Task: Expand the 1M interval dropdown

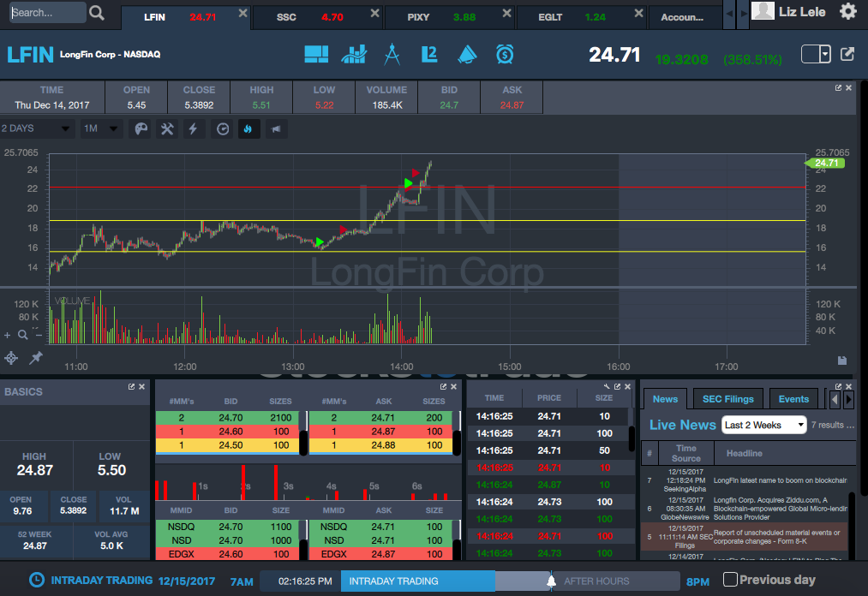Action: coord(101,128)
